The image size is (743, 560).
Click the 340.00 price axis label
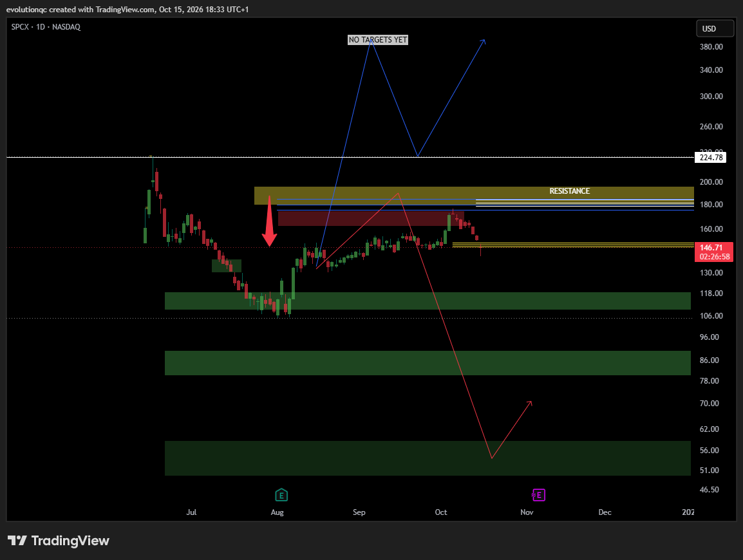(711, 70)
